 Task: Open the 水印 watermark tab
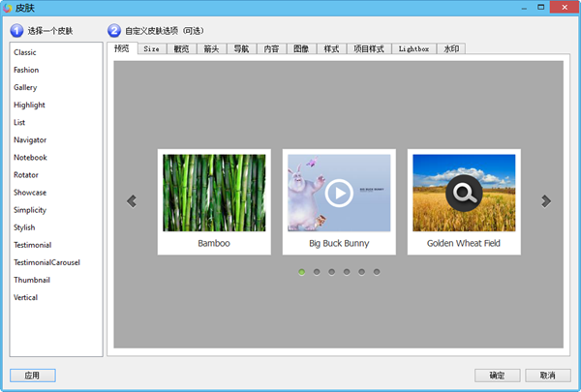click(x=452, y=48)
